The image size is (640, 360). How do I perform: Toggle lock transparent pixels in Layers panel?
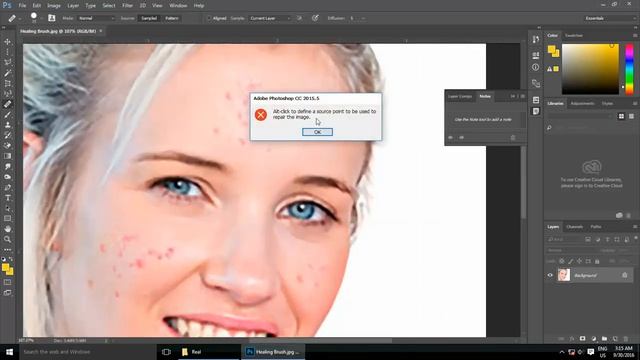(x=562, y=261)
